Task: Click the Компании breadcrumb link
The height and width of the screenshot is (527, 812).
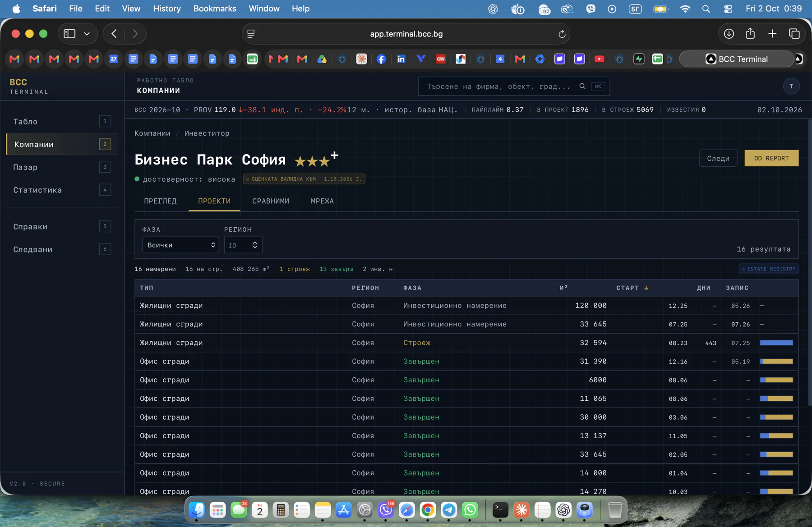Action: [152, 133]
